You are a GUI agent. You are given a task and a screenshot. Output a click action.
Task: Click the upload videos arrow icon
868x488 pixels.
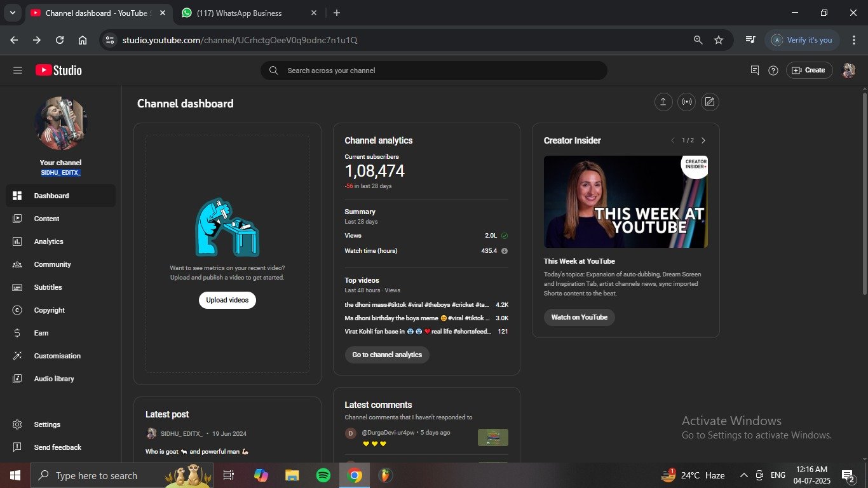pyautogui.click(x=663, y=102)
